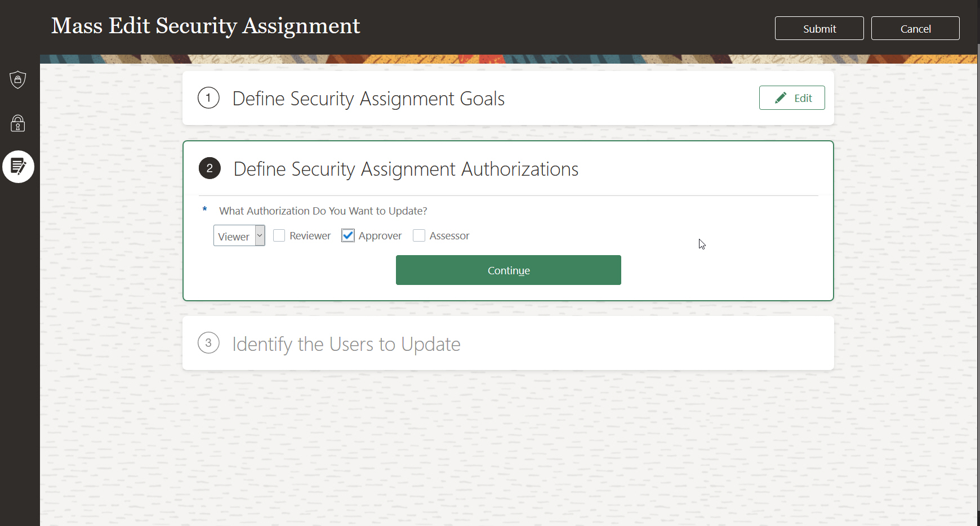
Task: Click the Define Security Assignment Authorizations heading
Action: point(406,169)
